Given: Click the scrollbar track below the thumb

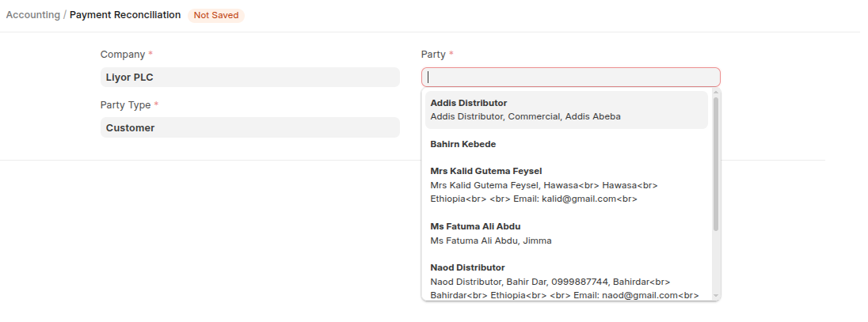Looking at the screenshot, I should click(716, 261).
